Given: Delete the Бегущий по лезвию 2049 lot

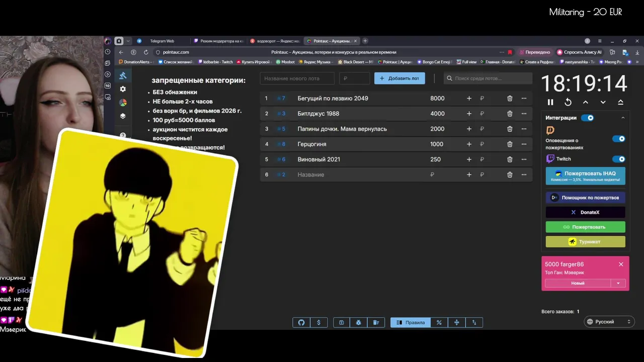Looking at the screenshot, I should [x=510, y=99].
